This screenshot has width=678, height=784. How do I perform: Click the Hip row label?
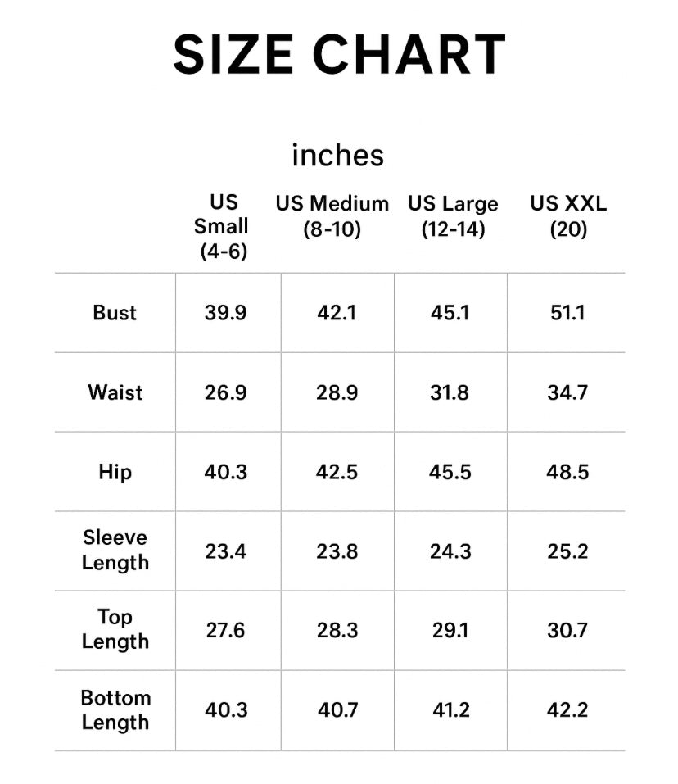tap(115, 472)
